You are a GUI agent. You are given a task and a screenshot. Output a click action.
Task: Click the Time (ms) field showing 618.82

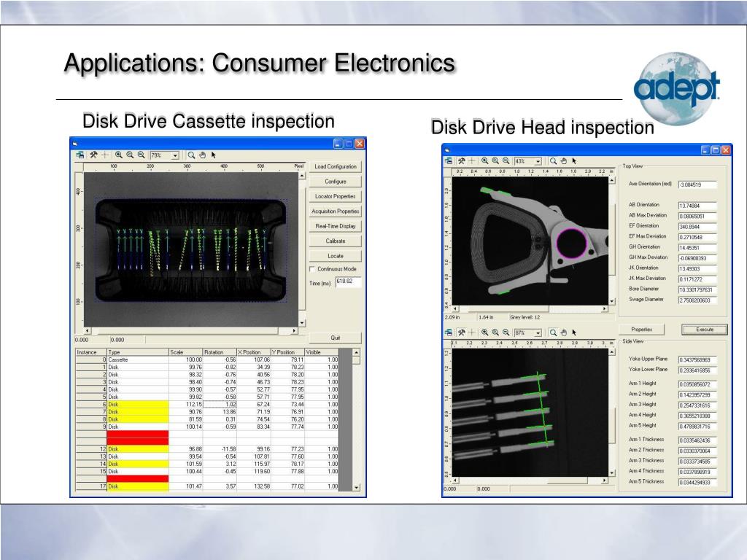pyautogui.click(x=348, y=282)
